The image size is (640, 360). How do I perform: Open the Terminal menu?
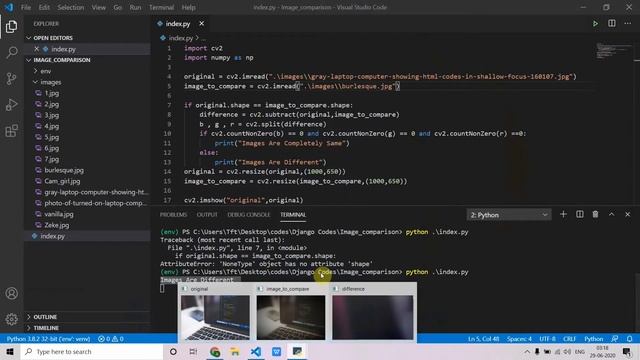click(161, 7)
